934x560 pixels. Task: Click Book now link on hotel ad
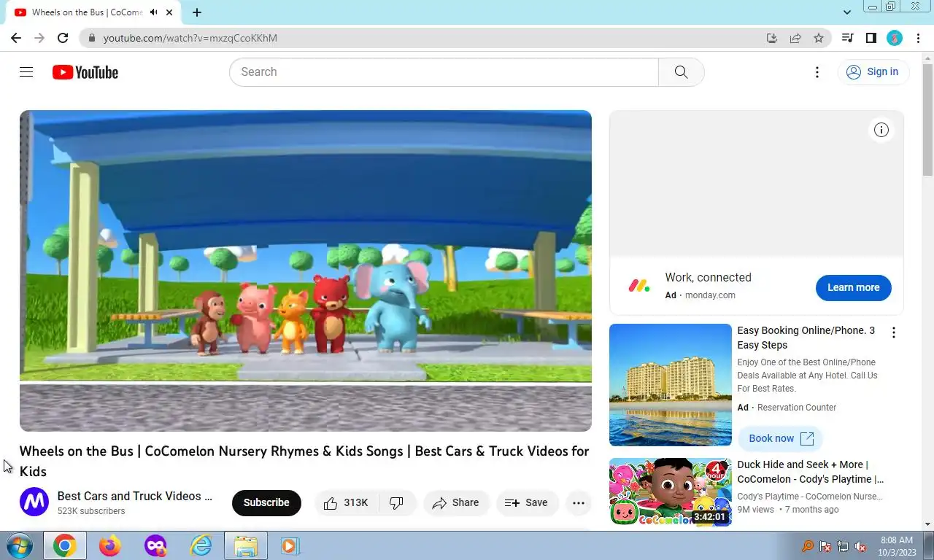[781, 438]
